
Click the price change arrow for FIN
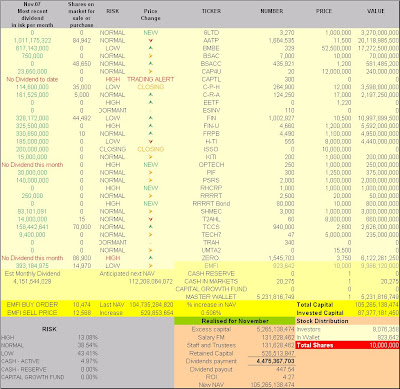(x=151, y=118)
